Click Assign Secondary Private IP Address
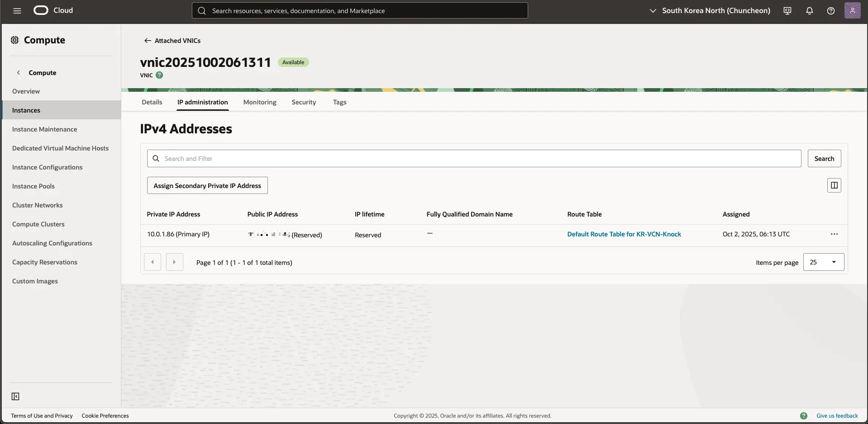868x424 pixels. click(207, 185)
